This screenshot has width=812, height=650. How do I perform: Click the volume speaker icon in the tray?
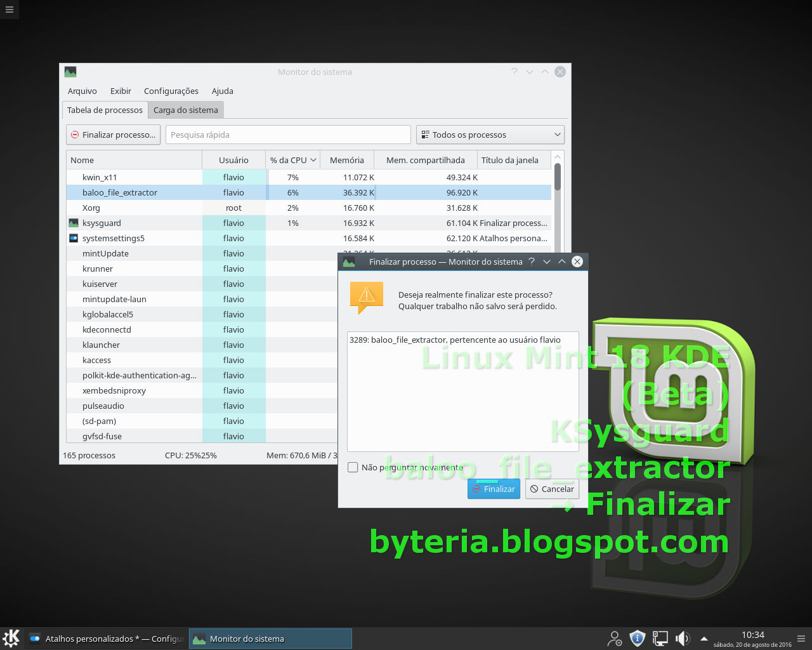[683, 638]
